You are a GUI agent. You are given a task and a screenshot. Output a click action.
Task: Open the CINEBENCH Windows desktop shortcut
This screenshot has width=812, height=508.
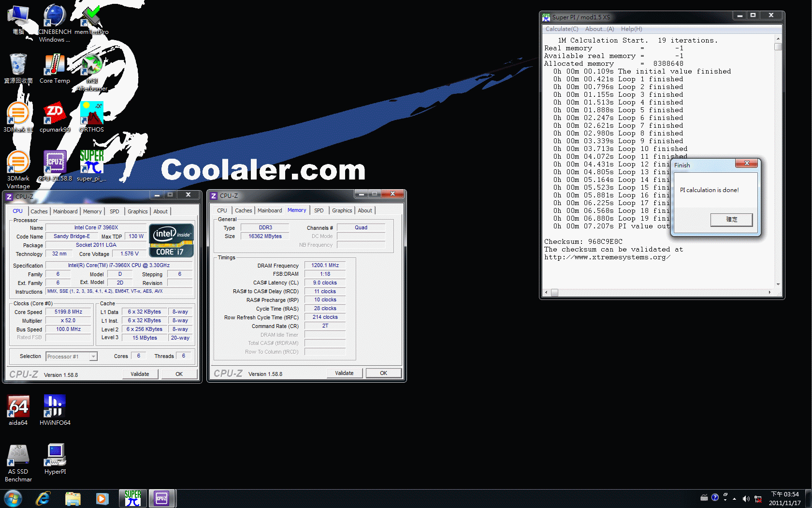click(x=55, y=23)
